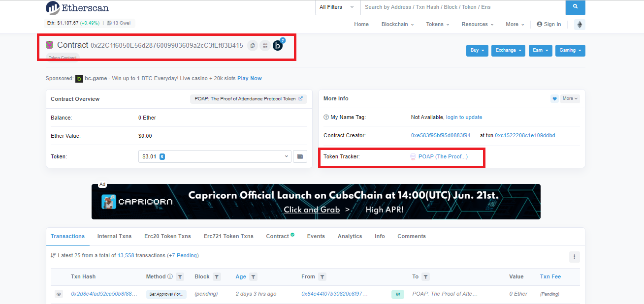Click the filter icon on the To column
This screenshot has height=304, width=644.
coord(426,277)
